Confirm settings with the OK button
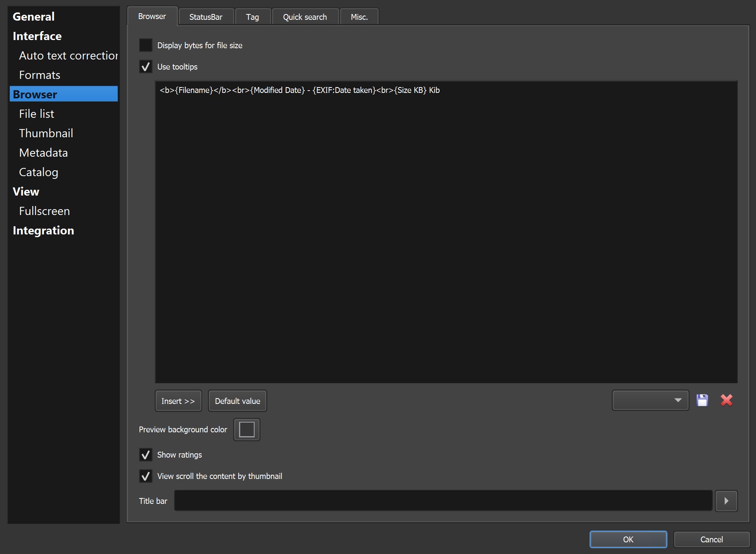The image size is (756, 554). (628, 540)
